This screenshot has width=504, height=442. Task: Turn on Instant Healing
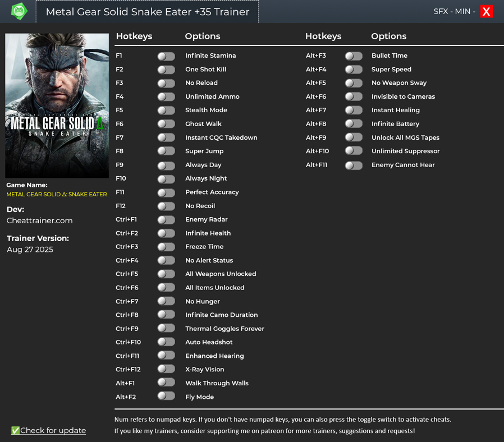point(354,110)
